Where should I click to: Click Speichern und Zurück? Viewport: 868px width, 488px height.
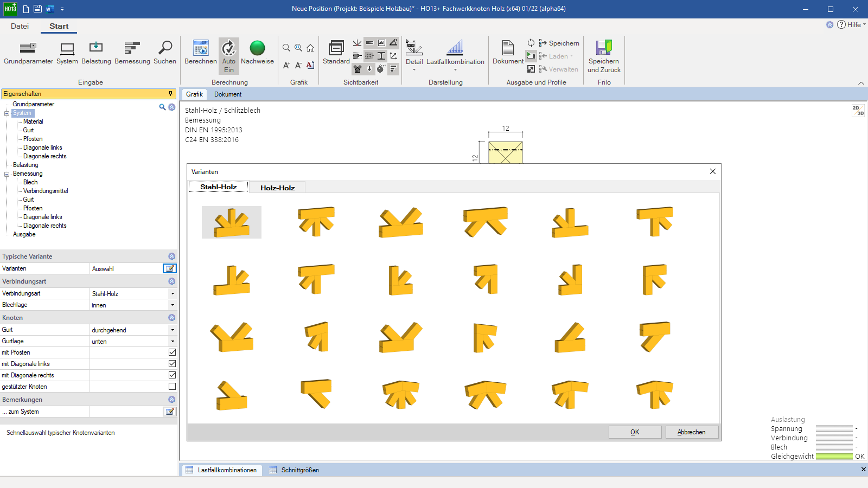pos(604,56)
